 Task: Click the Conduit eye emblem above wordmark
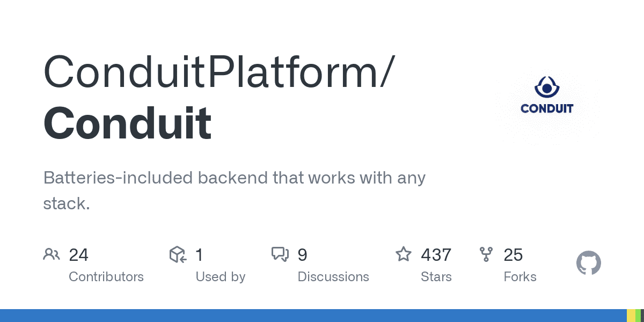pos(547,87)
